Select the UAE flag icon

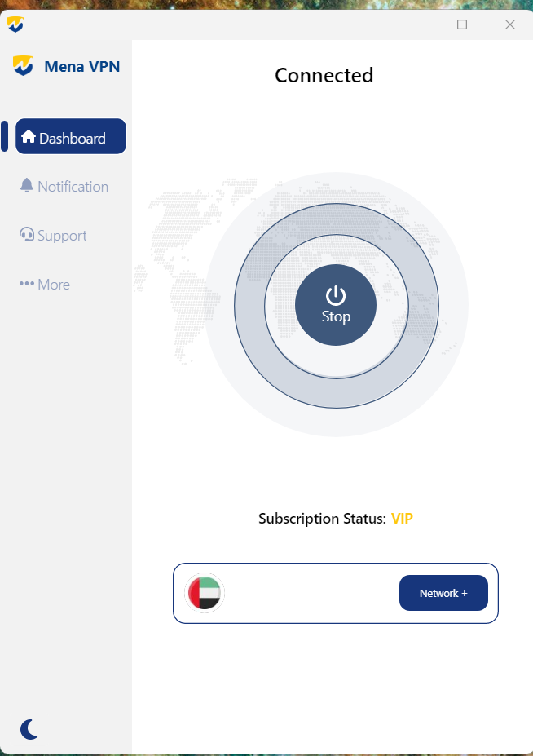coord(205,593)
